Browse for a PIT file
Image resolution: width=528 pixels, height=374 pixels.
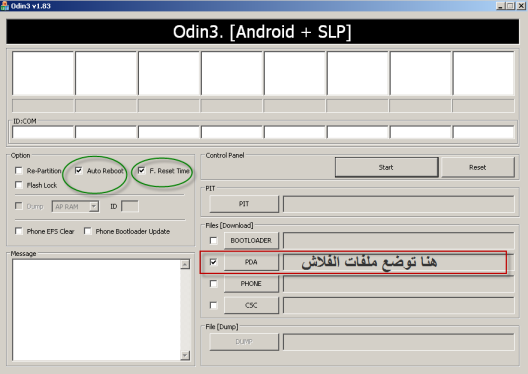click(x=244, y=204)
